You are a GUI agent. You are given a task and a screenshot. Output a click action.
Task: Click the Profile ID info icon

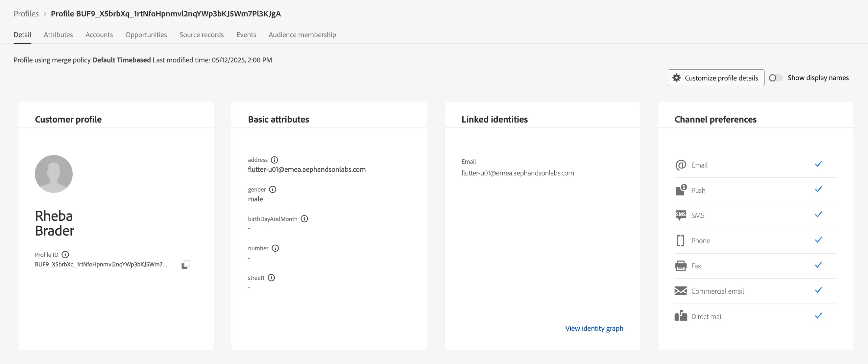pos(65,255)
